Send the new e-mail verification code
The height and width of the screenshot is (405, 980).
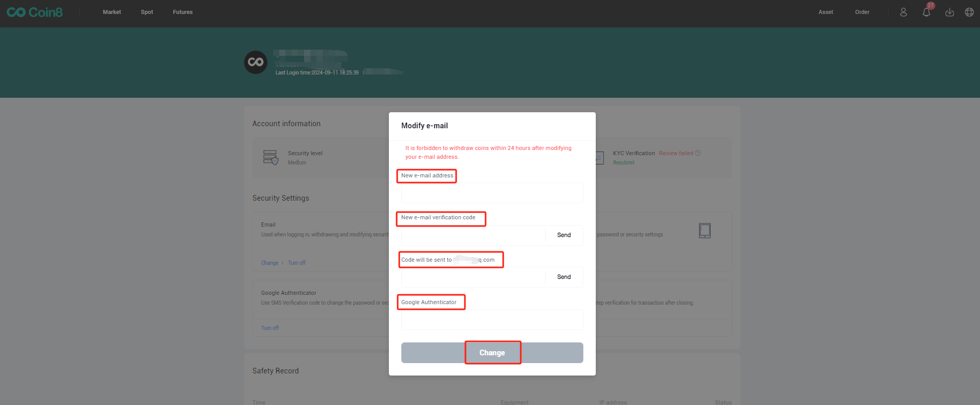564,235
